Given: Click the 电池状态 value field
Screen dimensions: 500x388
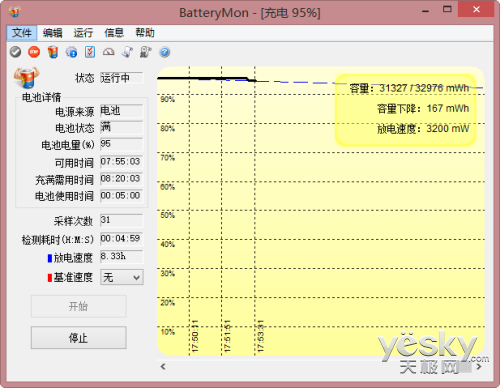Looking at the screenshot, I should (122, 127).
